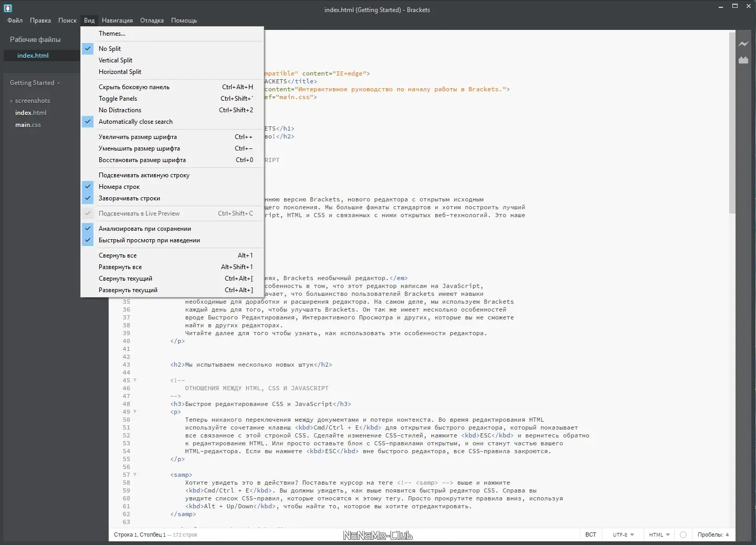This screenshot has width=756, height=545.
Task: Select Vertical Split layout
Action: coord(172,60)
